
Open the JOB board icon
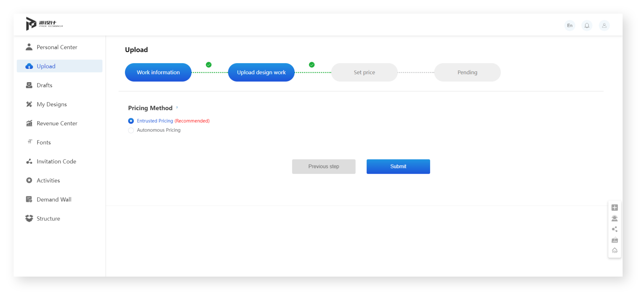[x=615, y=240]
